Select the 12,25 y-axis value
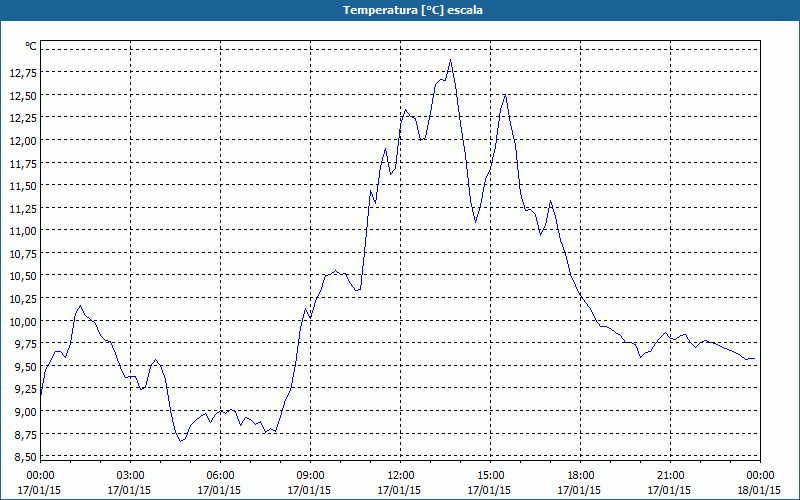 (x=23, y=118)
